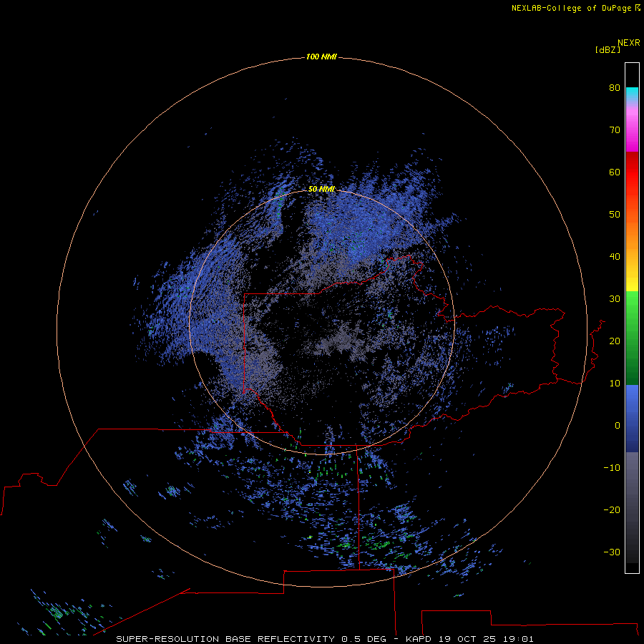This screenshot has height=644, width=644.
Task: Click the 20 value on dBZ scale
Action: pyautogui.click(x=615, y=341)
